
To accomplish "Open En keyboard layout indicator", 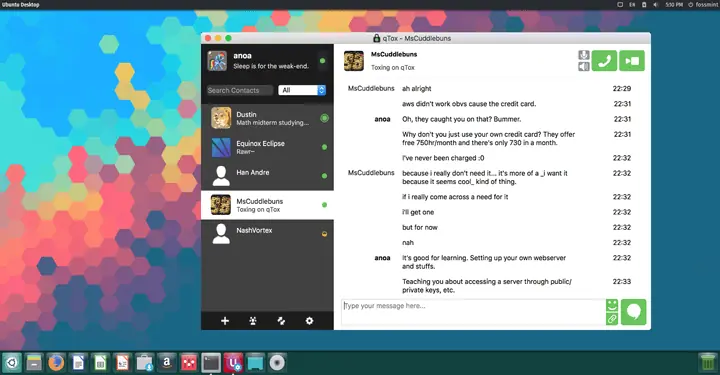I will coord(632,5).
